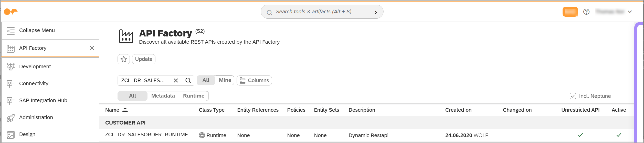Click the Dynamic Restapi description cell
The image size is (644, 143).
click(368, 135)
